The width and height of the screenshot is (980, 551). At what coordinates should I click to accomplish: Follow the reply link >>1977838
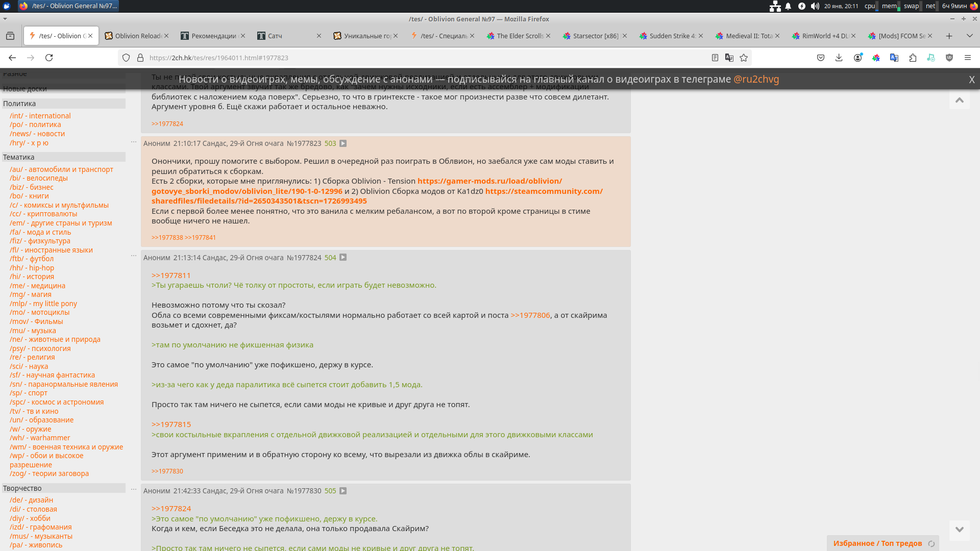167,238
